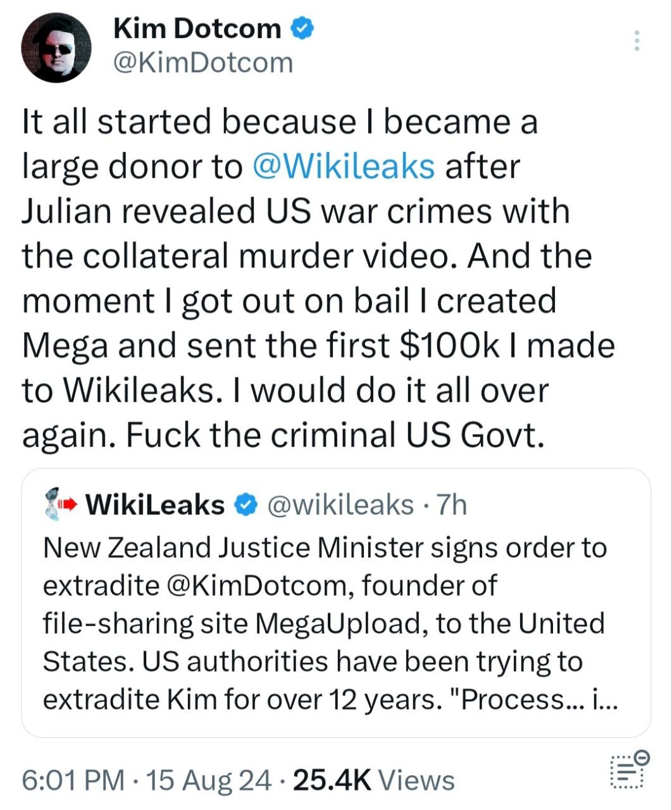Image resolution: width=672 pixels, height=810 pixels.
Task: Click the blue verified badge beside Kim Dotcom
Action: (x=302, y=28)
